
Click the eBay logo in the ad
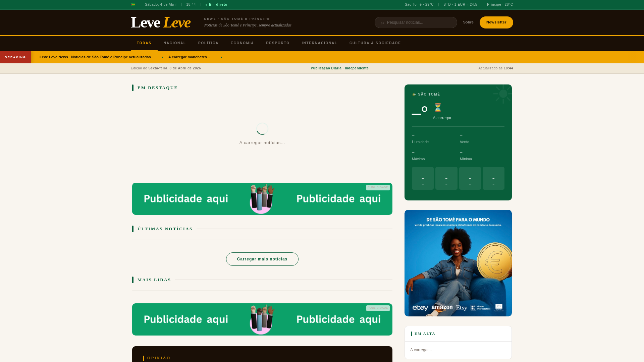(420, 308)
